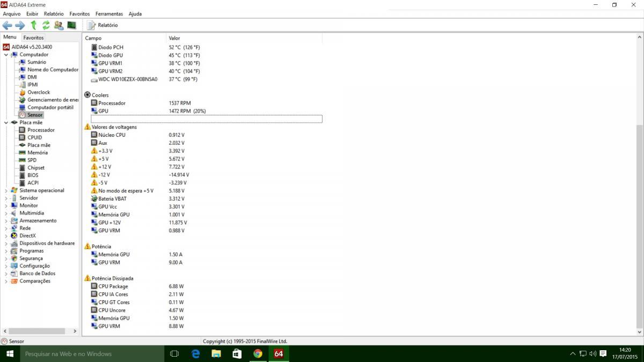Viewport: 644px width, 362px height.
Task: Open Microsoft Edge from the taskbar
Action: (x=196, y=353)
